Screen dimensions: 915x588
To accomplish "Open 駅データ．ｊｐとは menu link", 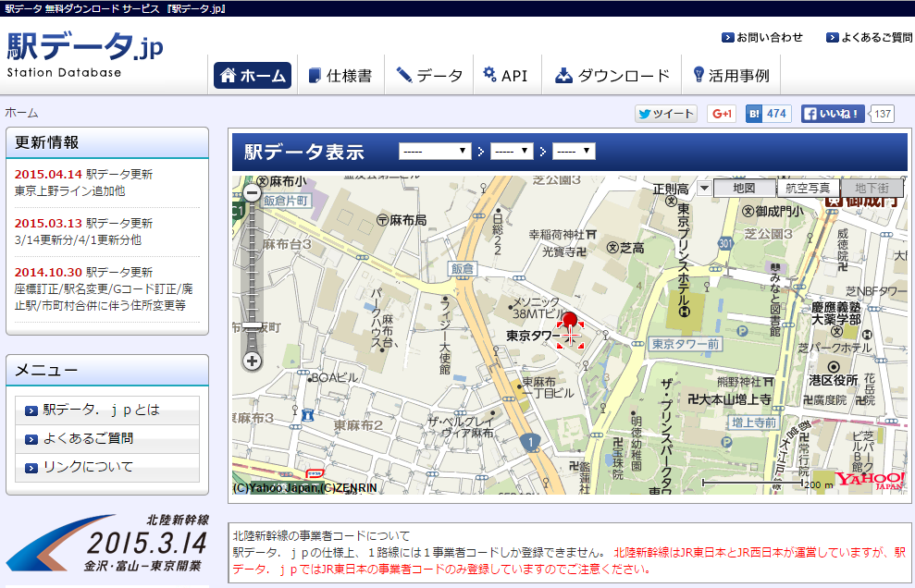I will [x=107, y=410].
